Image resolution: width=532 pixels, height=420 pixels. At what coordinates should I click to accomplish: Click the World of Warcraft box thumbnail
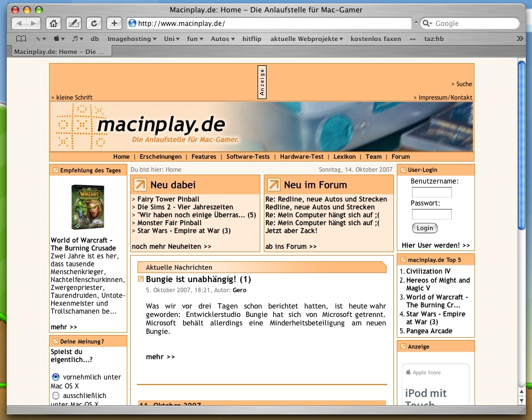pyautogui.click(x=87, y=207)
